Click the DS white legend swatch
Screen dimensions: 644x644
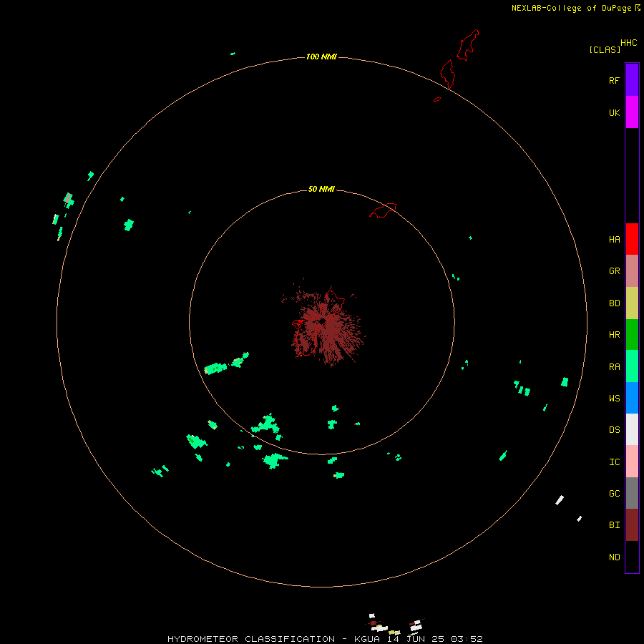pos(632,429)
